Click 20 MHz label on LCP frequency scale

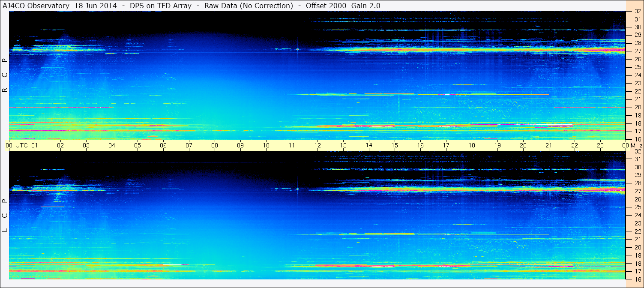637,247
